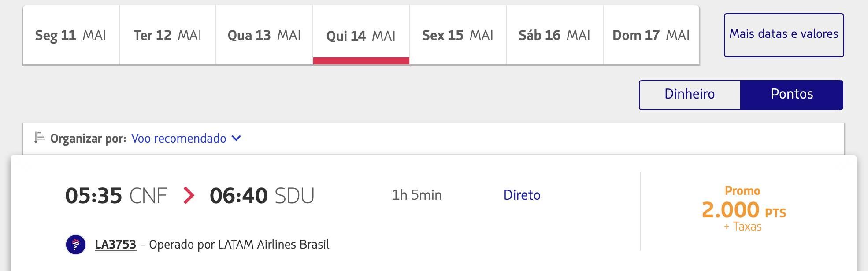Select the Qua 13 MAI date tab
Viewport: 868px width, 271px height.
click(x=264, y=35)
